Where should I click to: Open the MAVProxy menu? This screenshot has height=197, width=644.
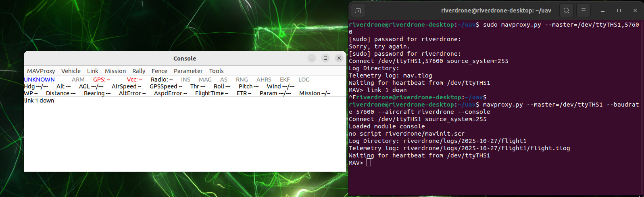tap(41, 71)
